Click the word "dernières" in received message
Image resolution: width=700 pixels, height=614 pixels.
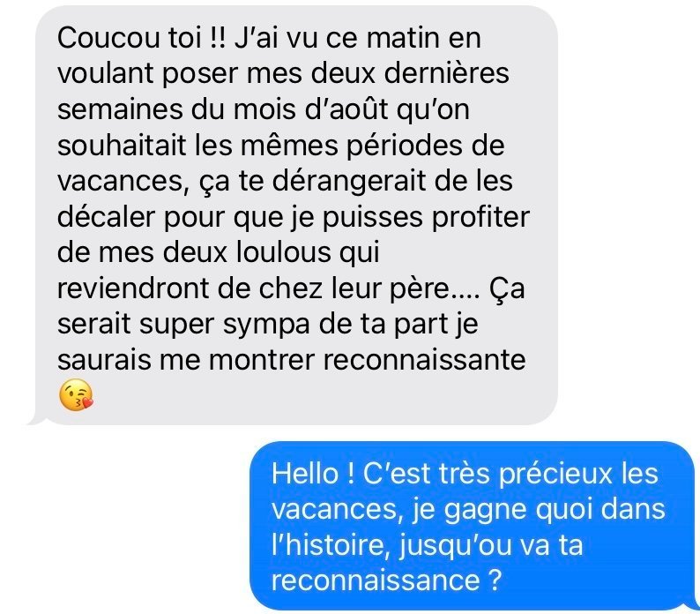coord(446,74)
